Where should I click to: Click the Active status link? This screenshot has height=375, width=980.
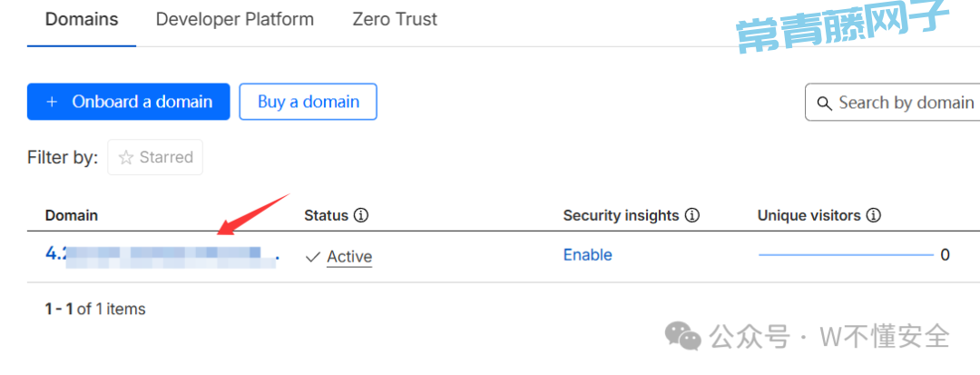pos(349,257)
